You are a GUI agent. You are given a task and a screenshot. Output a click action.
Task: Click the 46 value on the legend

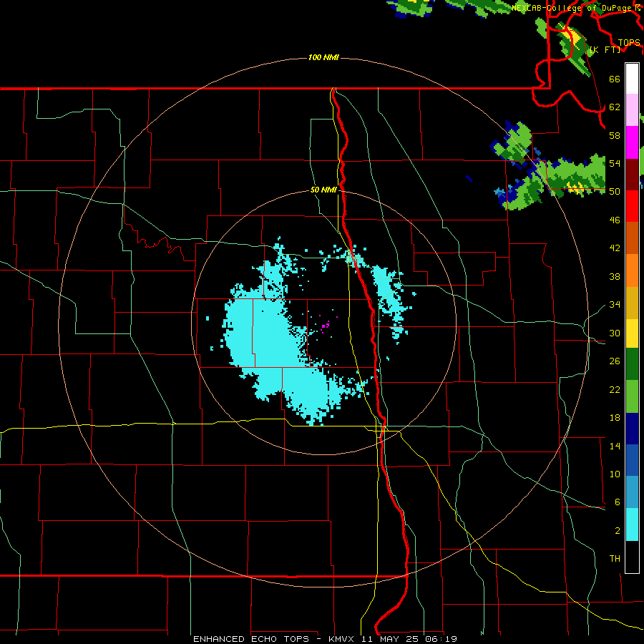(x=615, y=220)
